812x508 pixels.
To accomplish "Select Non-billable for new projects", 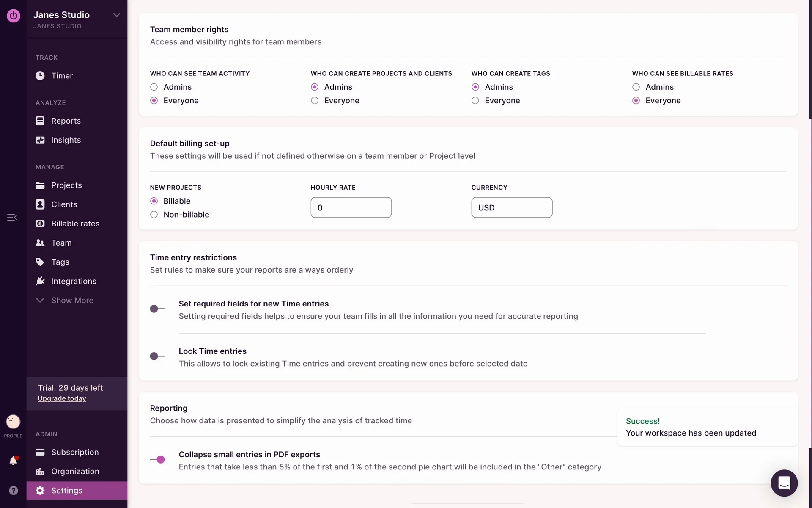I will click(x=154, y=215).
